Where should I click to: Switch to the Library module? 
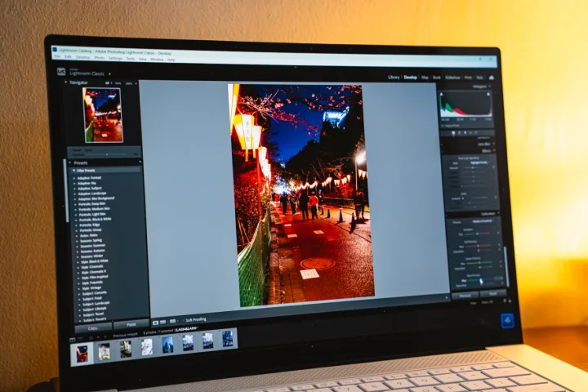(x=394, y=78)
